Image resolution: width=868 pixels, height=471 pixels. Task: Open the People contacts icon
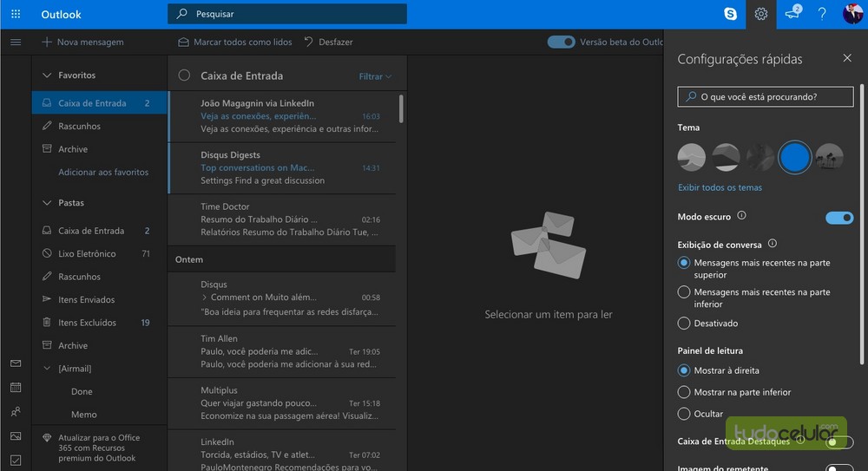click(x=16, y=412)
